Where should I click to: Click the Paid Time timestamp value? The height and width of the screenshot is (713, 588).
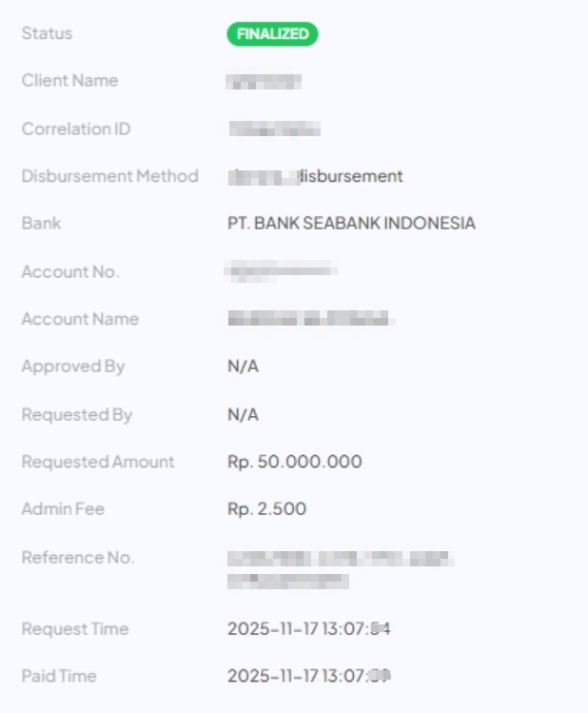[310, 676]
